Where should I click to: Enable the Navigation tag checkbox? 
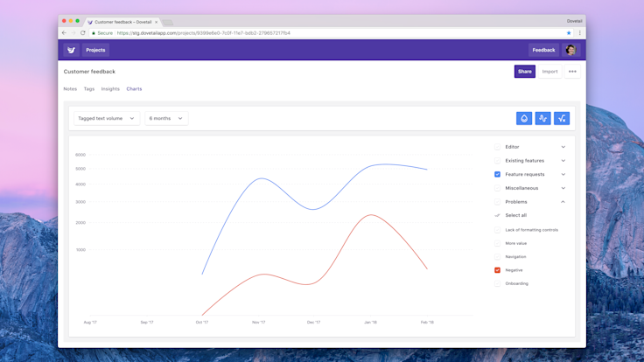pos(497,257)
